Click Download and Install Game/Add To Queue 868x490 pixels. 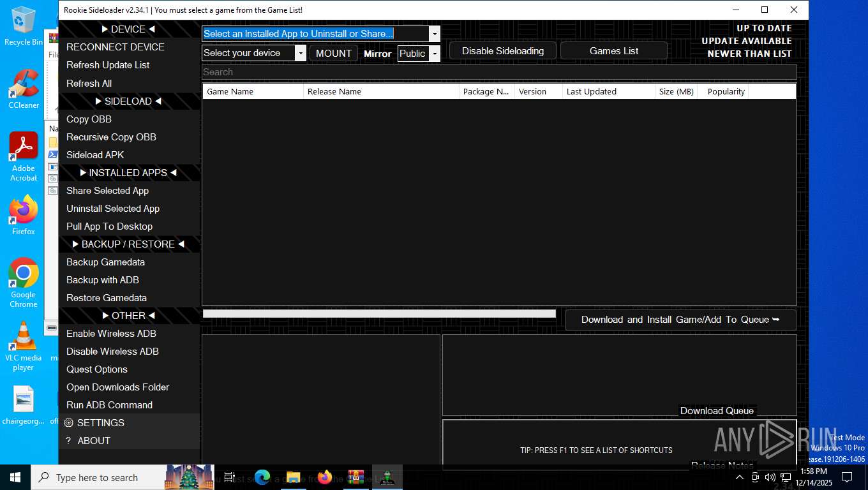click(x=680, y=320)
